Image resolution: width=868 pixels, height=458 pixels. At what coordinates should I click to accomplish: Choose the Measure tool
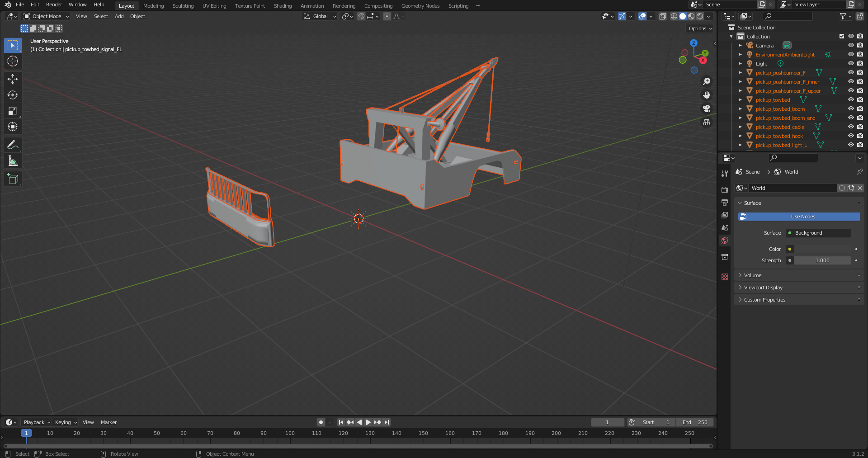(x=13, y=161)
